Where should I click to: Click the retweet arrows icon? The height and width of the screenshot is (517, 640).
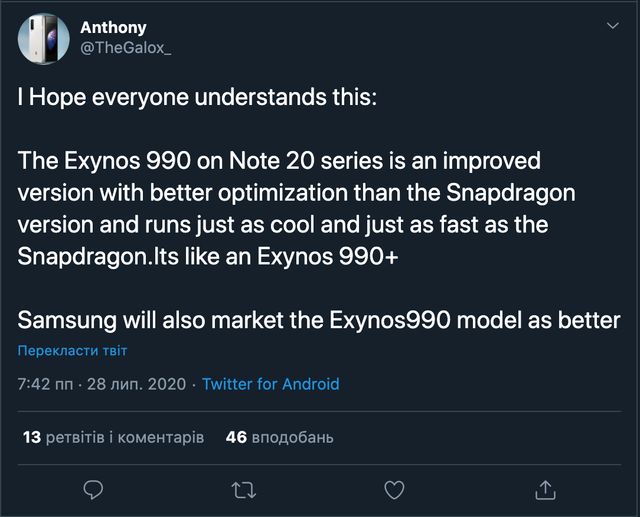[x=243, y=489]
